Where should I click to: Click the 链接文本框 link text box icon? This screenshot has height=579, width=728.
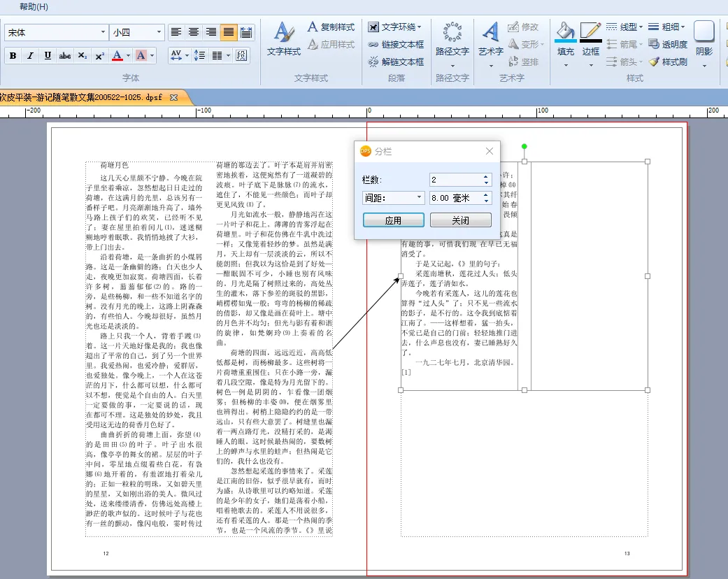coord(374,45)
